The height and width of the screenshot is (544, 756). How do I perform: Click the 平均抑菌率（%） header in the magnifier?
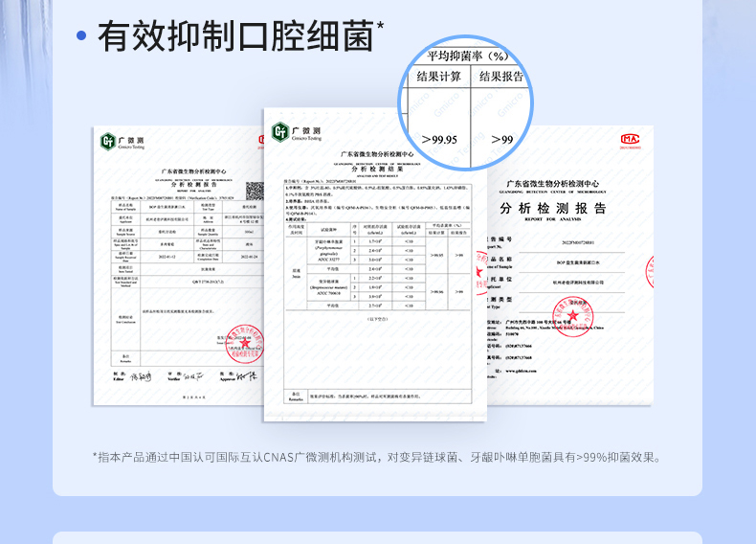pyautogui.click(x=468, y=56)
